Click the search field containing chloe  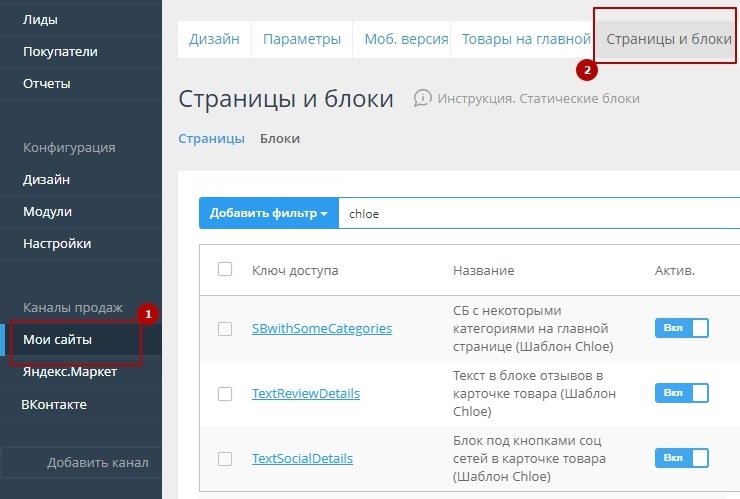(540, 214)
